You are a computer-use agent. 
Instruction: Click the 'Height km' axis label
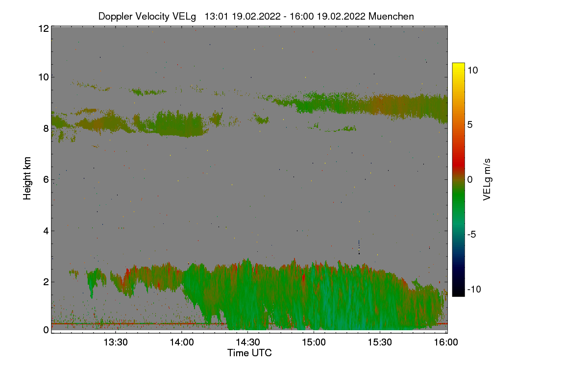click(x=27, y=178)
